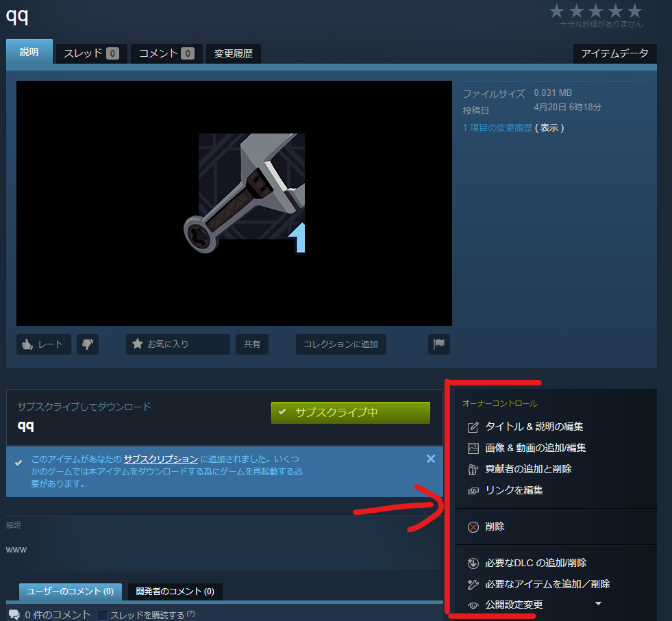Click the speech bubble comments icon
Viewport: 672px width, 621px height.
[14, 615]
